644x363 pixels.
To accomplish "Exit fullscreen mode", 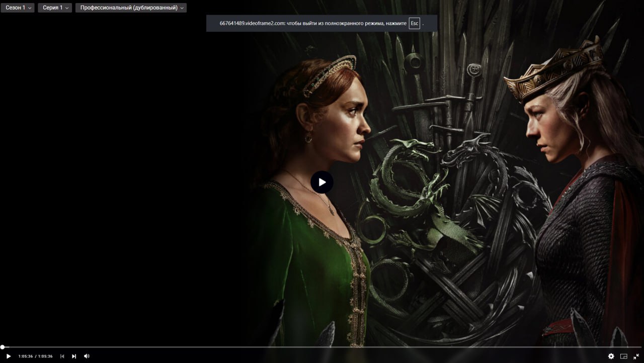I will tap(636, 356).
